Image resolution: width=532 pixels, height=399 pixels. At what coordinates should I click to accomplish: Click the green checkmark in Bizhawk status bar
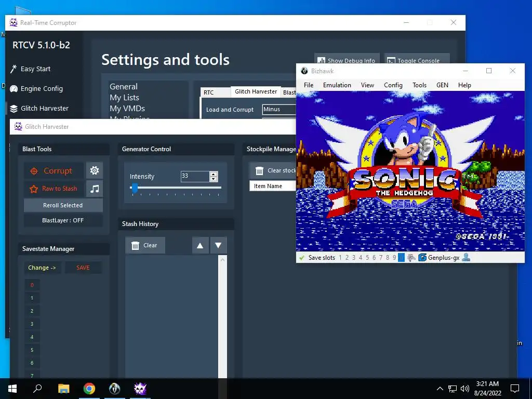(x=302, y=258)
